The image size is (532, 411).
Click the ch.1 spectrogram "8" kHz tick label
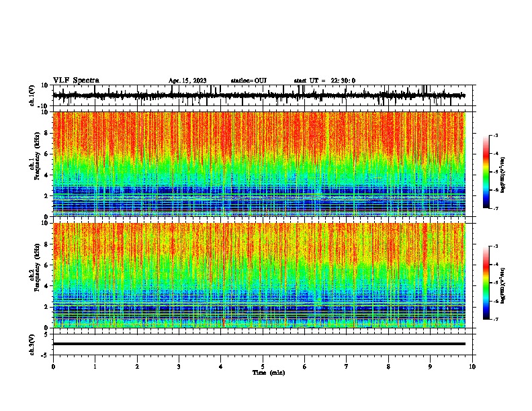coord(46,133)
